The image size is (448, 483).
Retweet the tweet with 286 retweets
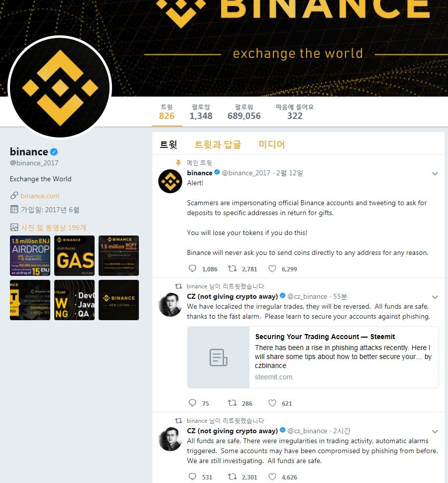[232, 403]
